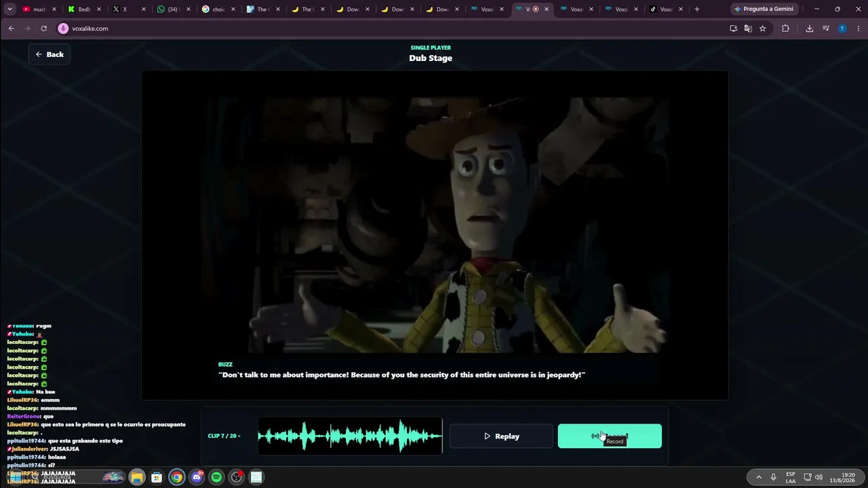868x488 pixels.
Task: Switch to the Google 'choic' tab
Action: (x=217, y=9)
